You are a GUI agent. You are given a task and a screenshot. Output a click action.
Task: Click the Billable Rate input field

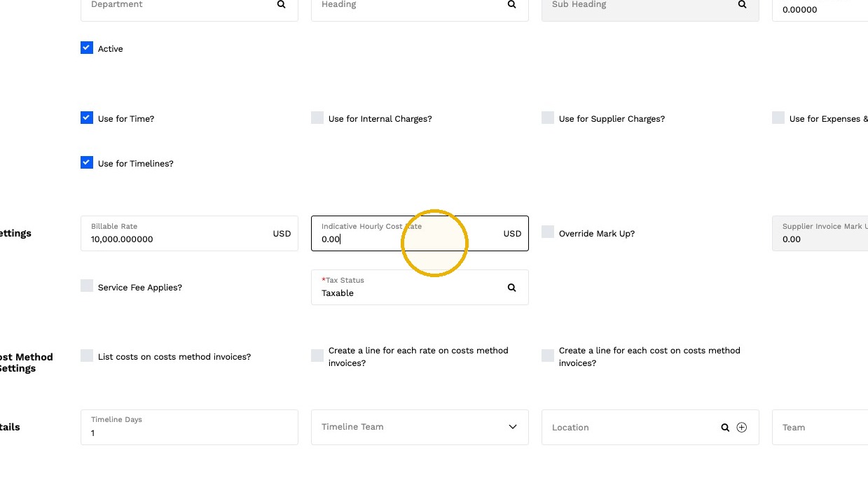(x=189, y=233)
